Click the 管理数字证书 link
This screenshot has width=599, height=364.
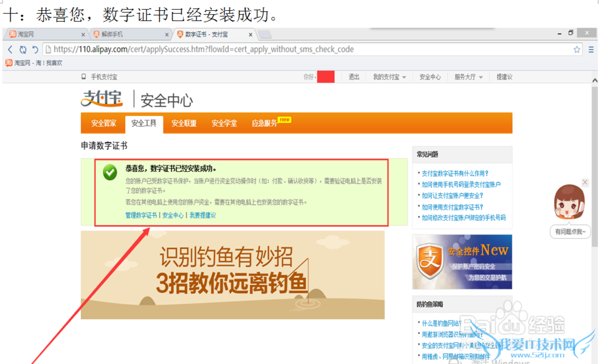(x=141, y=215)
